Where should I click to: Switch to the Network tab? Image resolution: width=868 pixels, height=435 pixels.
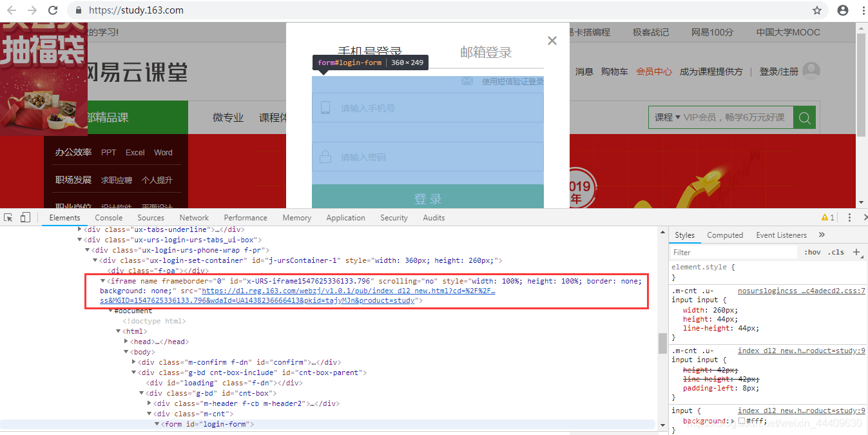click(194, 218)
